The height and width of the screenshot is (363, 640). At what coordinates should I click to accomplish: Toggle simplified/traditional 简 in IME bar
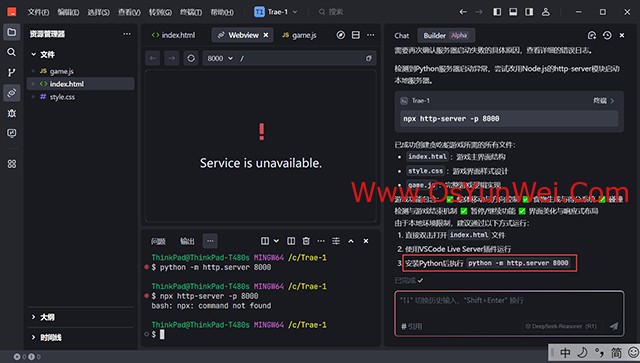point(616,353)
